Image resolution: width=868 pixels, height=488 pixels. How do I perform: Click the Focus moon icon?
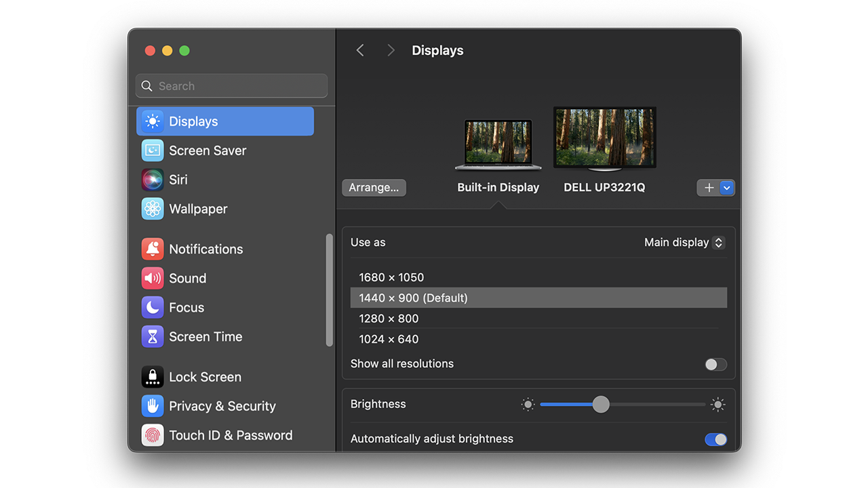pyautogui.click(x=153, y=307)
